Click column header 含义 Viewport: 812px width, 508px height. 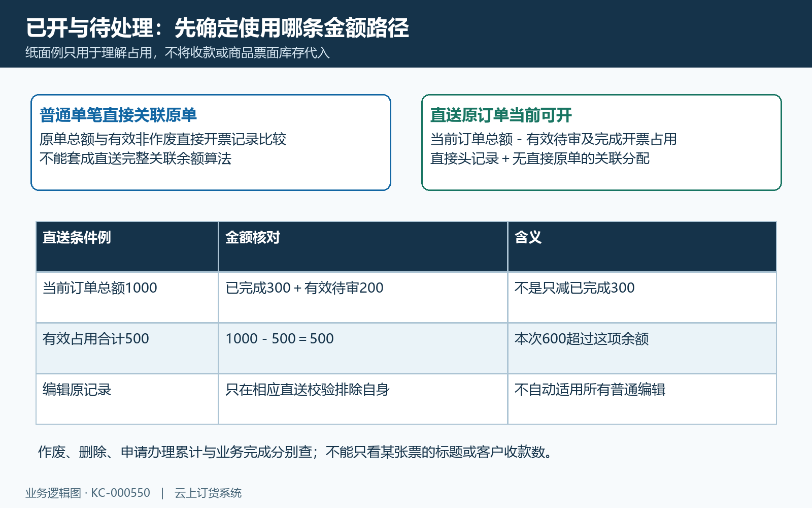pyautogui.click(x=642, y=246)
